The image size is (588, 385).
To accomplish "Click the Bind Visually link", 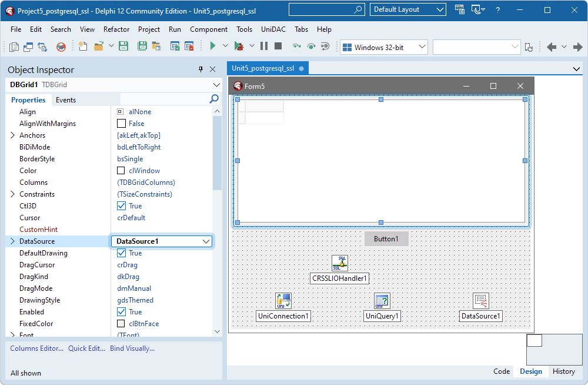I will point(132,349).
